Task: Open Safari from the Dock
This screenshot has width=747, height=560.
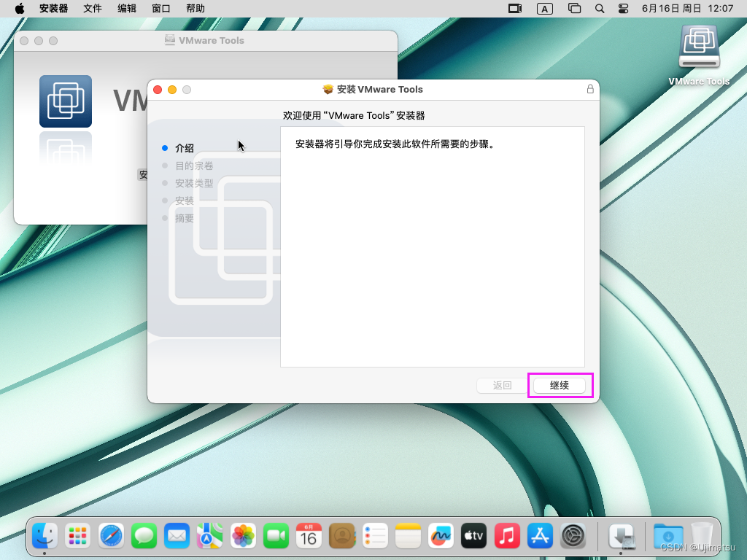Action: (x=111, y=536)
